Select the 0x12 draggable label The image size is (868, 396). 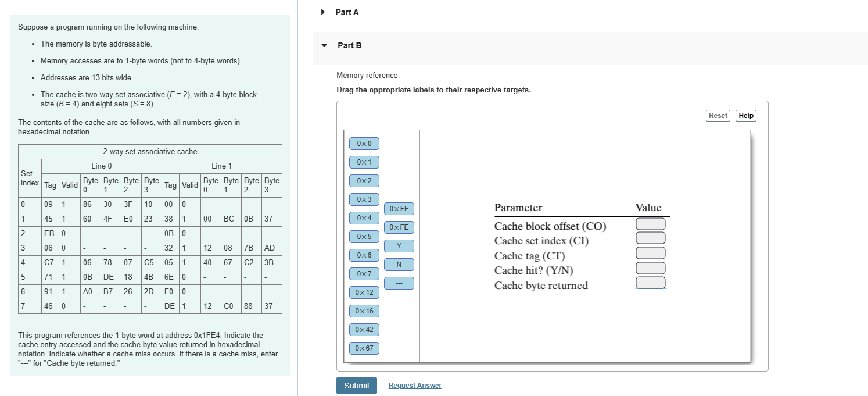pyautogui.click(x=364, y=292)
